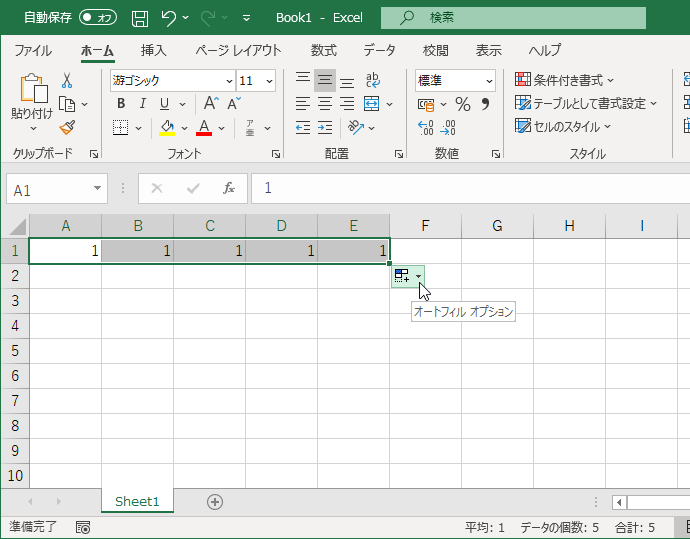
Task: Undo the last action
Action: pos(169,18)
